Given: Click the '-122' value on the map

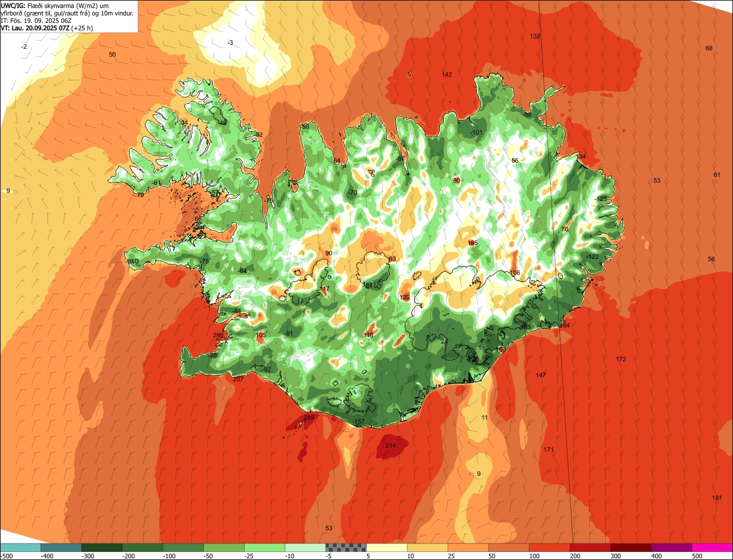Looking at the screenshot, I should 593,257.
